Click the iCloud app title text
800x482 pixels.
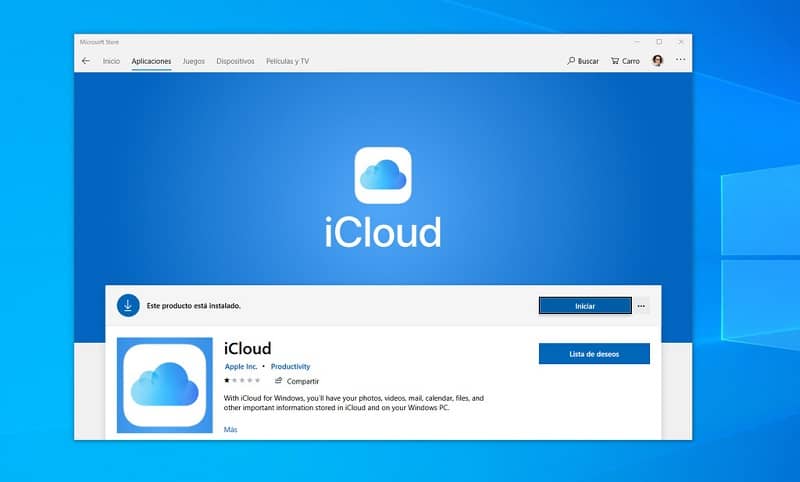pos(247,348)
